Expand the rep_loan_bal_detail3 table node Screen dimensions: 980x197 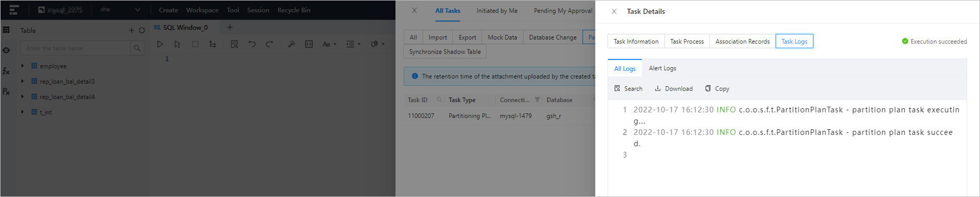(x=23, y=81)
